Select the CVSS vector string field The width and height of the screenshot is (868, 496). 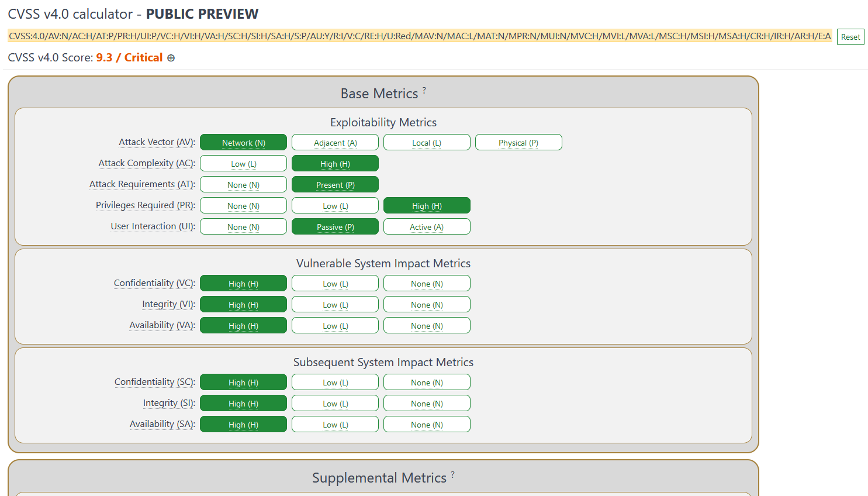420,36
